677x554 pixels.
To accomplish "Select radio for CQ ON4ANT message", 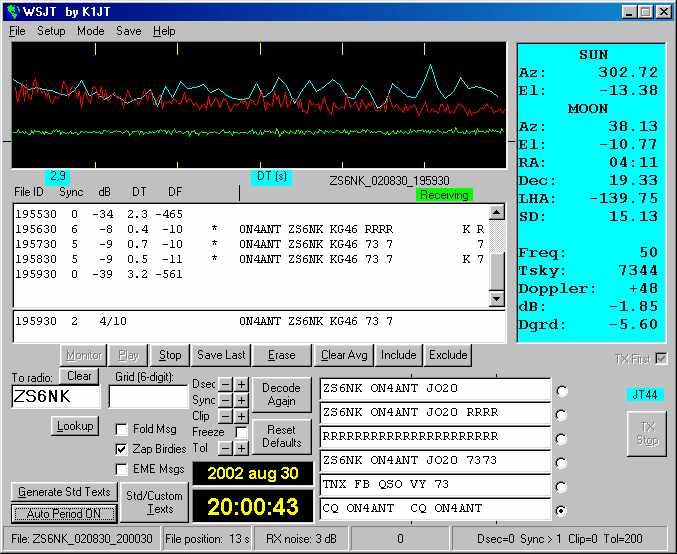I will (x=562, y=511).
